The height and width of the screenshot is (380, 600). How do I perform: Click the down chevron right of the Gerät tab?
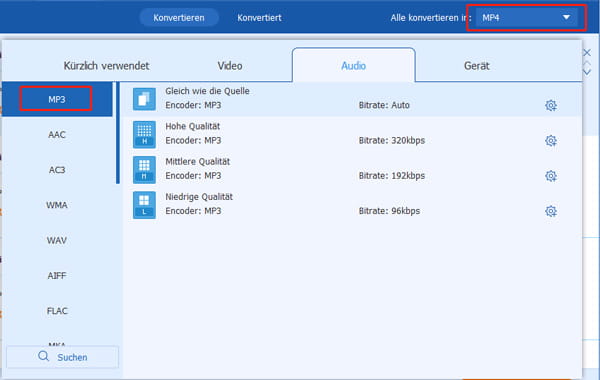pyautogui.click(x=587, y=72)
